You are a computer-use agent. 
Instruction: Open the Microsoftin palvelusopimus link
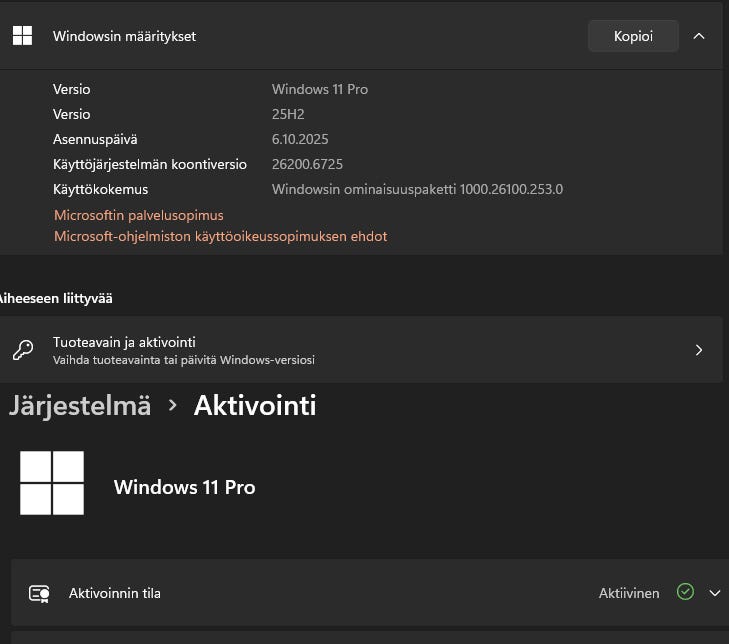[138, 215]
